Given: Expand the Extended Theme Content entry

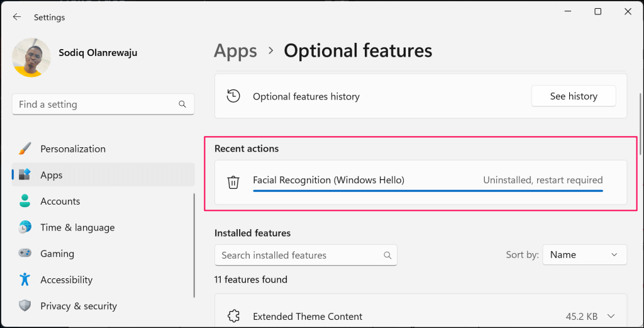Looking at the screenshot, I should coord(609,316).
